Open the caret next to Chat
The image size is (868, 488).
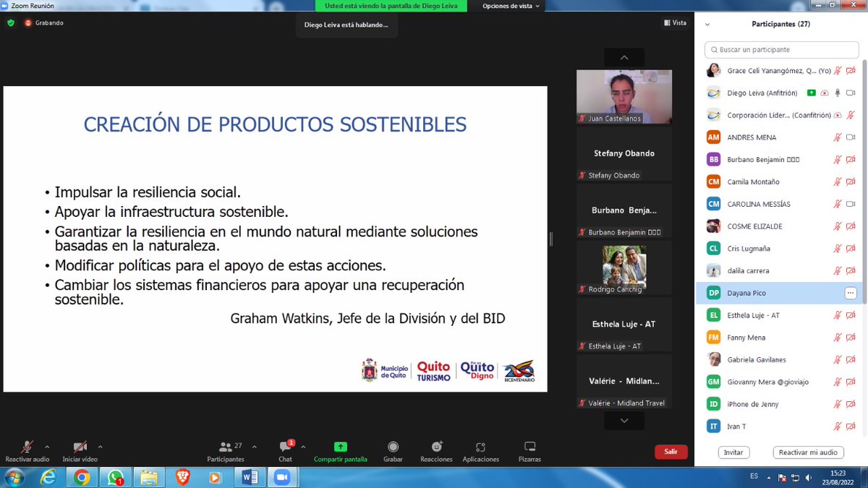(303, 447)
